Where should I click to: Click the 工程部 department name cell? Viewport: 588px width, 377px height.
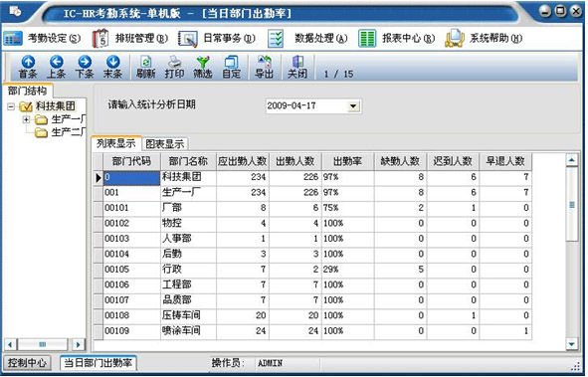pyautogui.click(x=188, y=284)
